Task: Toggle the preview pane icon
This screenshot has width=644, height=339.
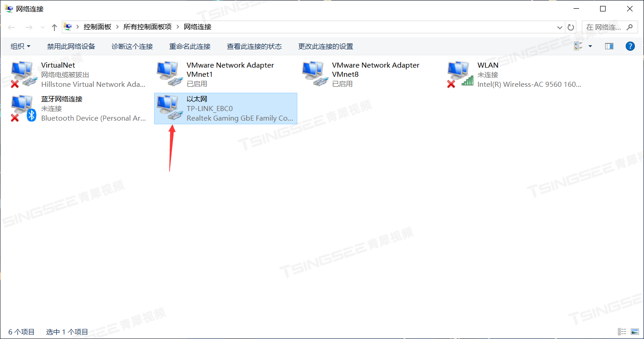Action: (x=609, y=46)
